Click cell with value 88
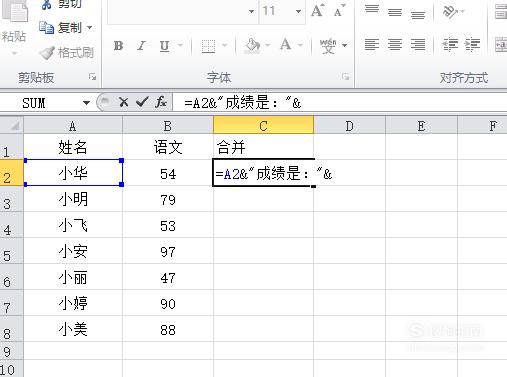This screenshot has height=377, width=507. point(168,329)
